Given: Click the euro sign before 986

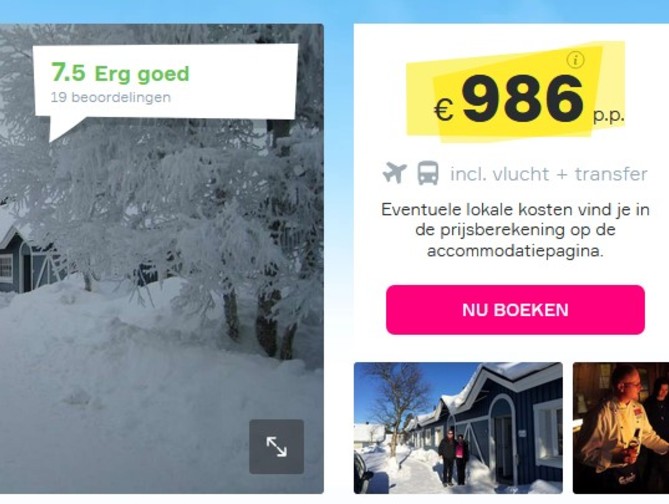Looking at the screenshot, I should click(x=444, y=111).
